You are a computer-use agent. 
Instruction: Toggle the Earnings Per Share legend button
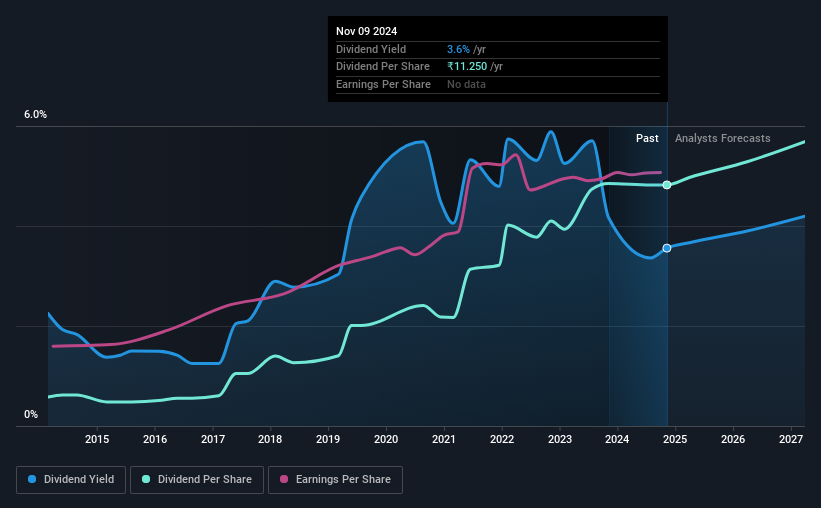(x=336, y=480)
